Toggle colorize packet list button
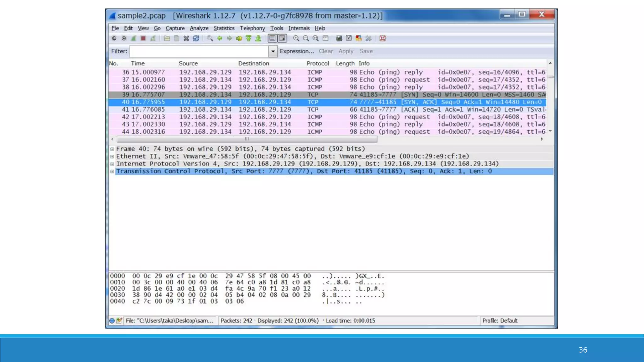The height and width of the screenshot is (362, 644). pyautogui.click(x=272, y=38)
